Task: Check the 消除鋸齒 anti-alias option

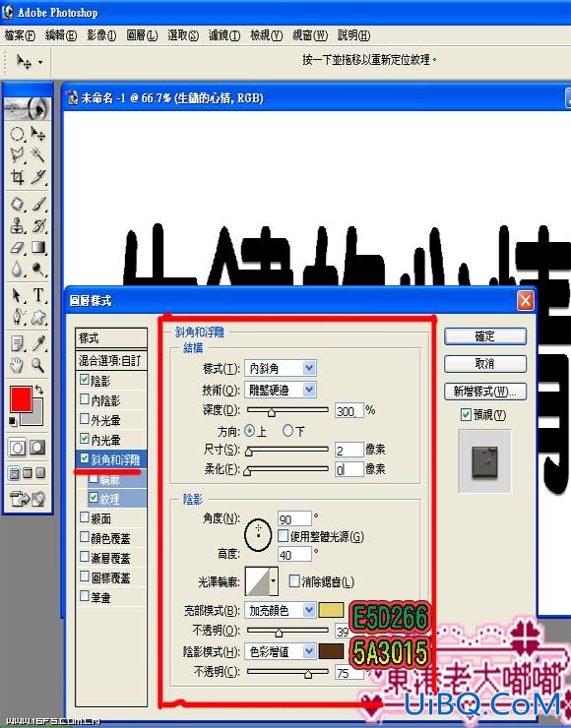Action: (x=294, y=580)
